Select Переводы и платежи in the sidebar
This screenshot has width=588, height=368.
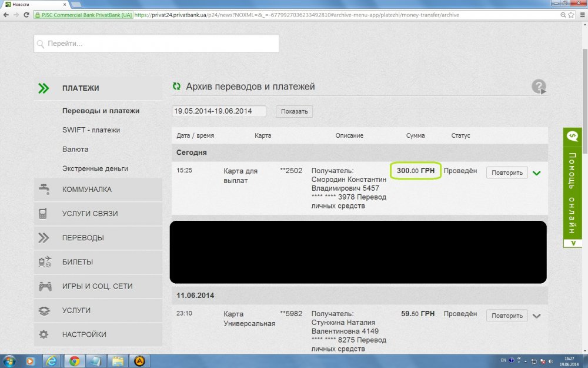pyautogui.click(x=101, y=111)
